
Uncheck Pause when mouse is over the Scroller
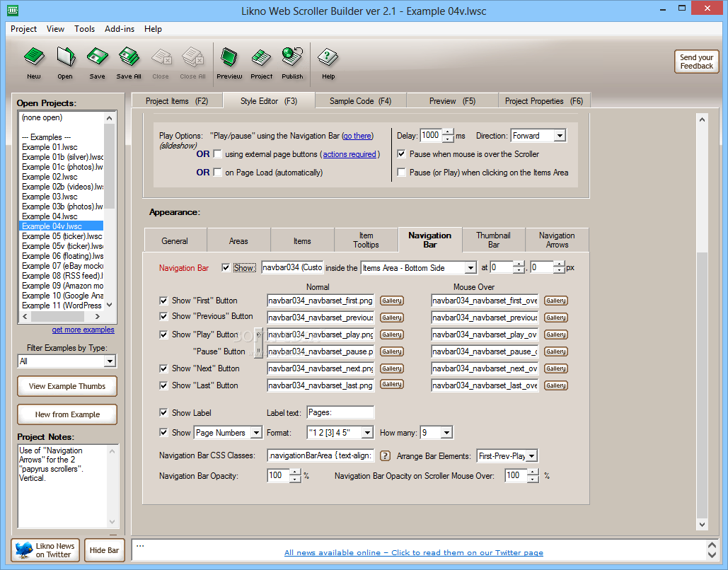pyautogui.click(x=402, y=153)
